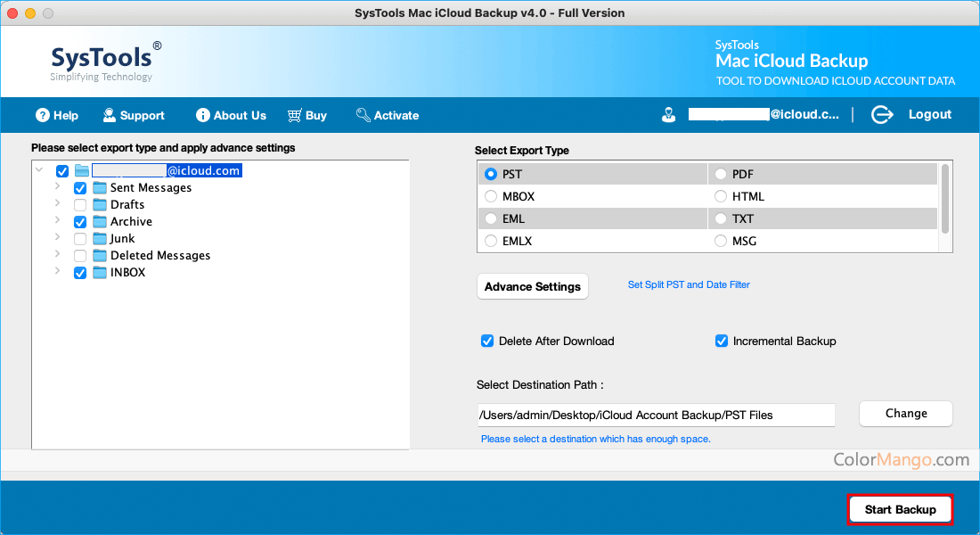Click the Start Backup button
The image size is (980, 535).
coord(900,509)
